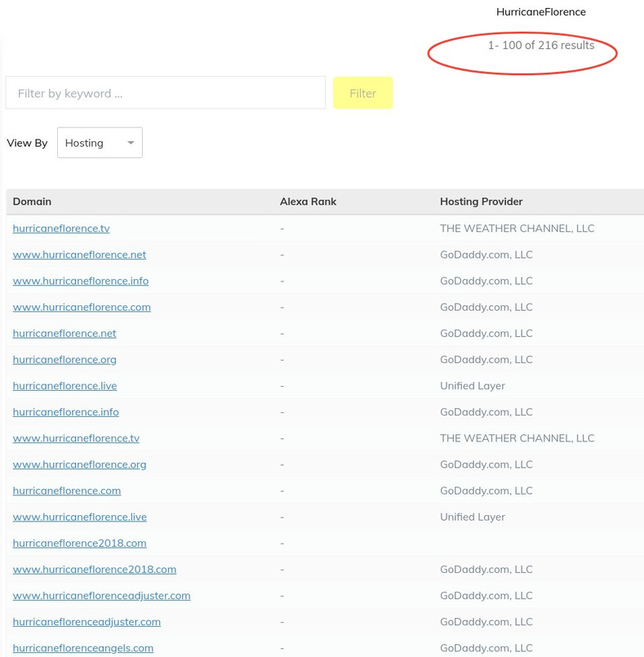644x657 pixels.
Task: Click the View By label
Action: tap(27, 143)
